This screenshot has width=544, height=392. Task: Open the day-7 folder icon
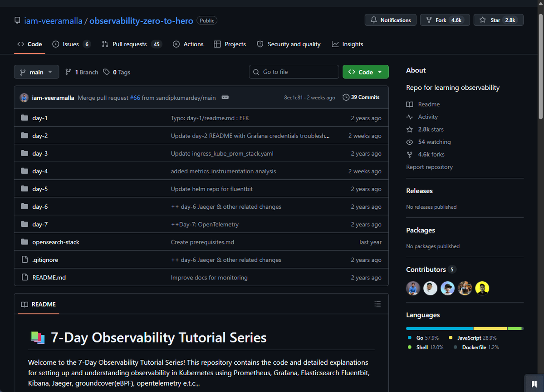point(25,224)
